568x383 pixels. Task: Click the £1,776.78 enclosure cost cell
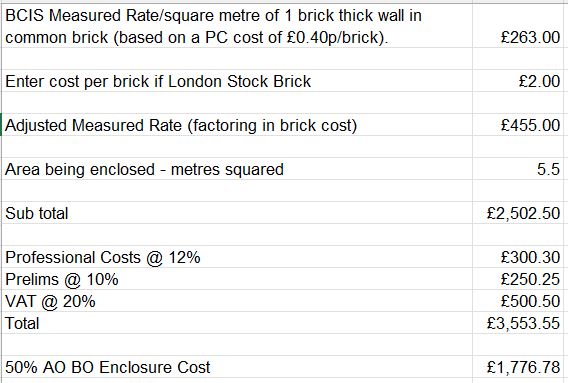tap(520, 367)
